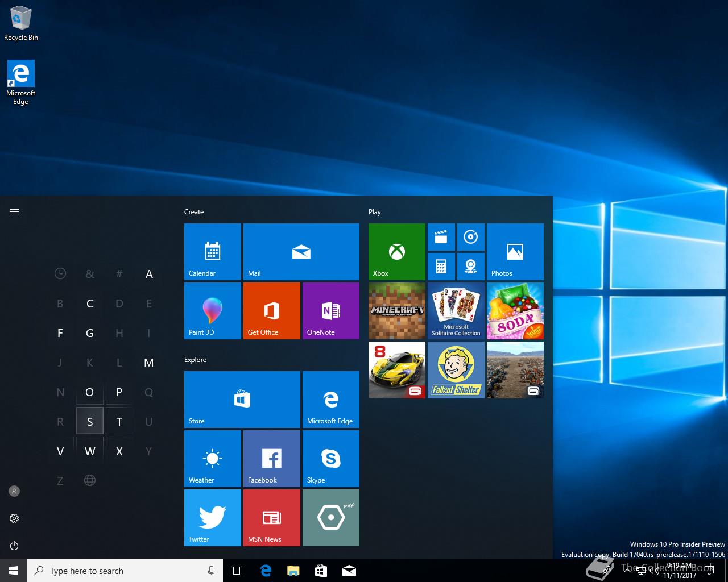Launch the Minecraft tile
This screenshot has height=582, width=728.
(397, 311)
